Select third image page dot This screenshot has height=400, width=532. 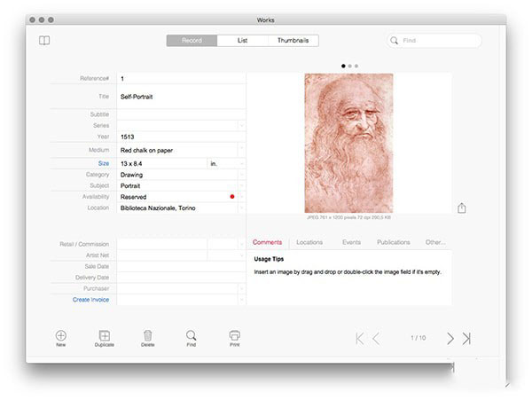(x=356, y=66)
